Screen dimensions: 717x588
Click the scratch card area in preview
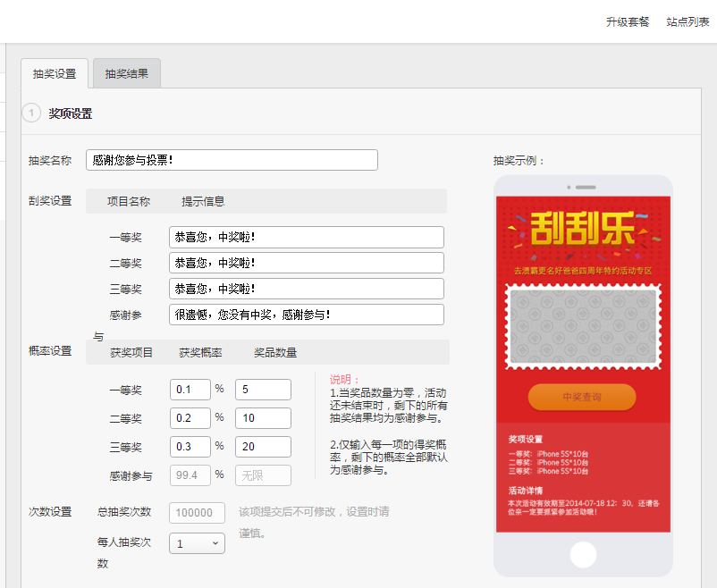coord(582,326)
